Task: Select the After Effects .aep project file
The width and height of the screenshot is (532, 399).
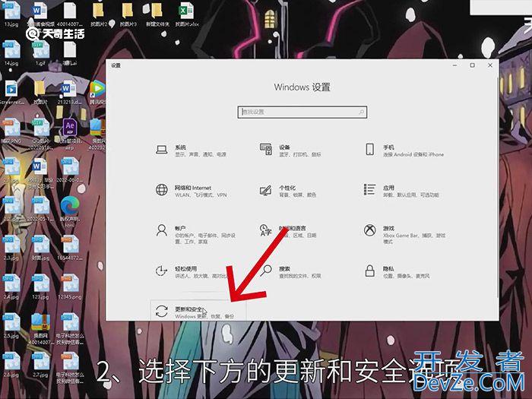Action: (x=70, y=134)
